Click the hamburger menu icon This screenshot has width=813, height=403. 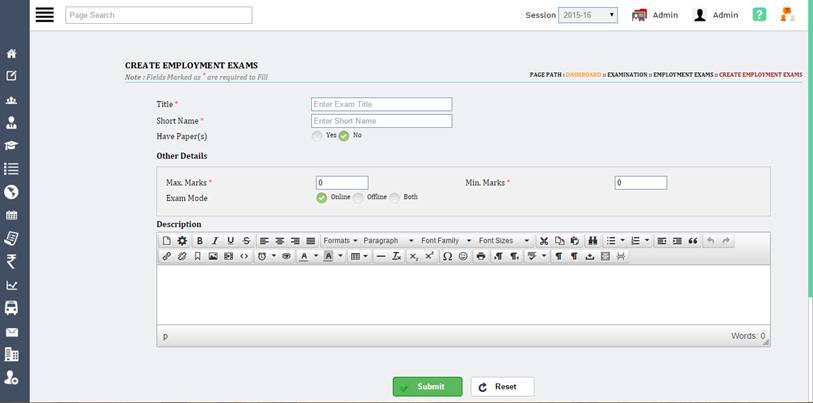click(x=43, y=15)
